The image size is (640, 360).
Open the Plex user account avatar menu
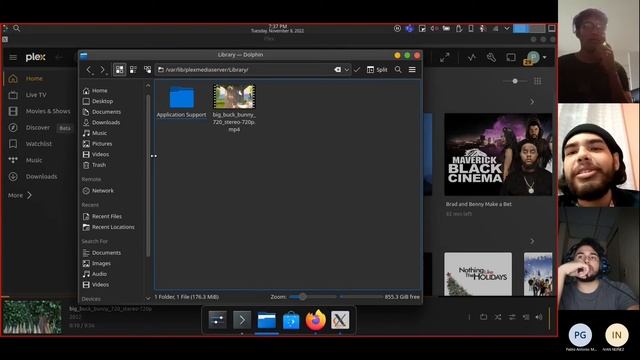pos(535,58)
